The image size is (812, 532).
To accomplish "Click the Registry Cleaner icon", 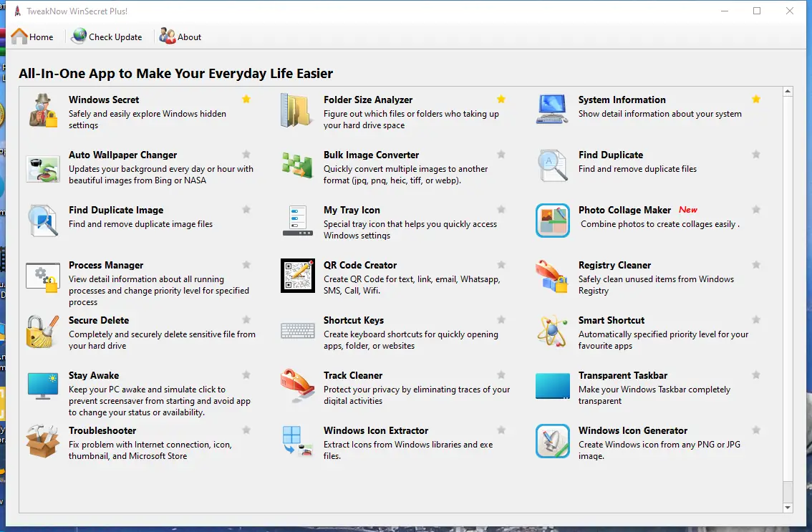I will click(x=552, y=276).
